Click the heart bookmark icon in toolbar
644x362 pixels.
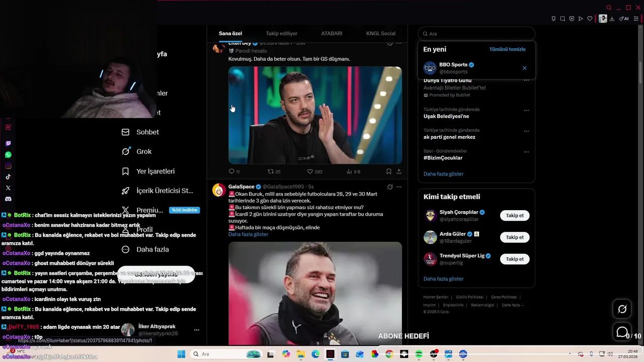(590, 19)
